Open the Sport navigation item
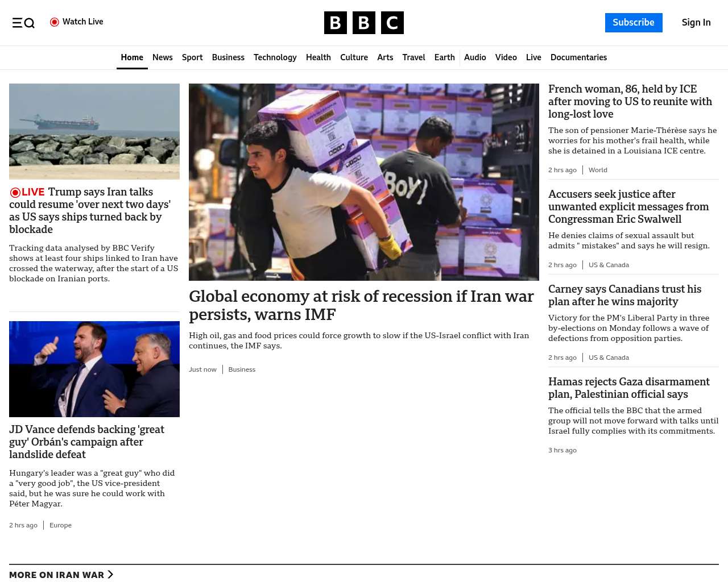The image size is (728, 582). point(192,57)
